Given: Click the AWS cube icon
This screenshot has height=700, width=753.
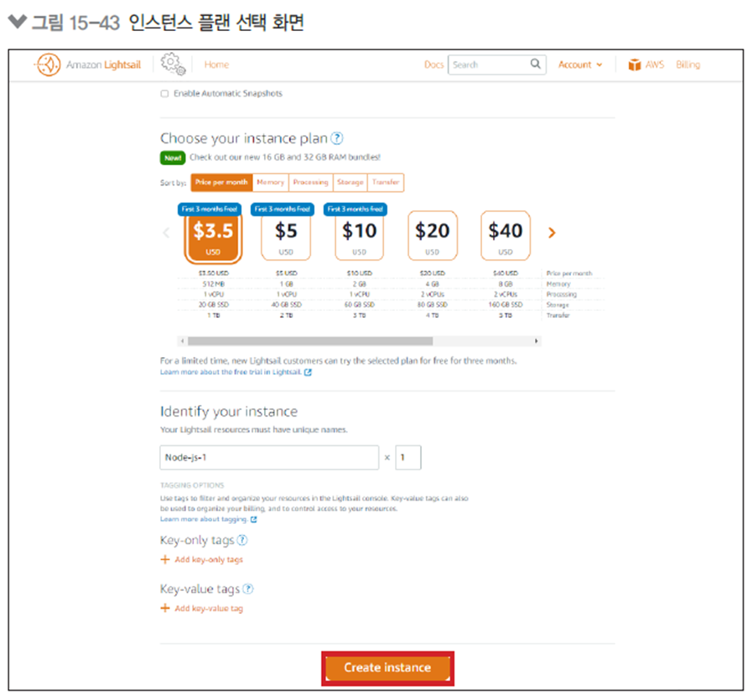Looking at the screenshot, I should tap(635, 65).
